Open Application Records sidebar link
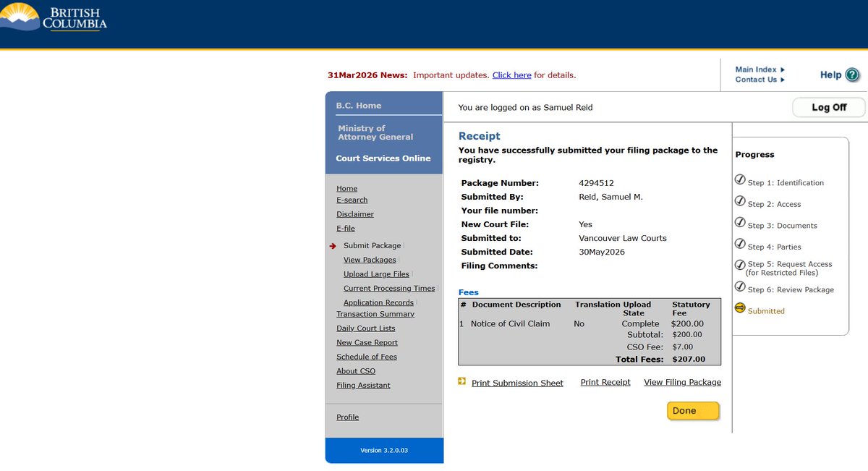The image size is (868, 471). tap(378, 303)
